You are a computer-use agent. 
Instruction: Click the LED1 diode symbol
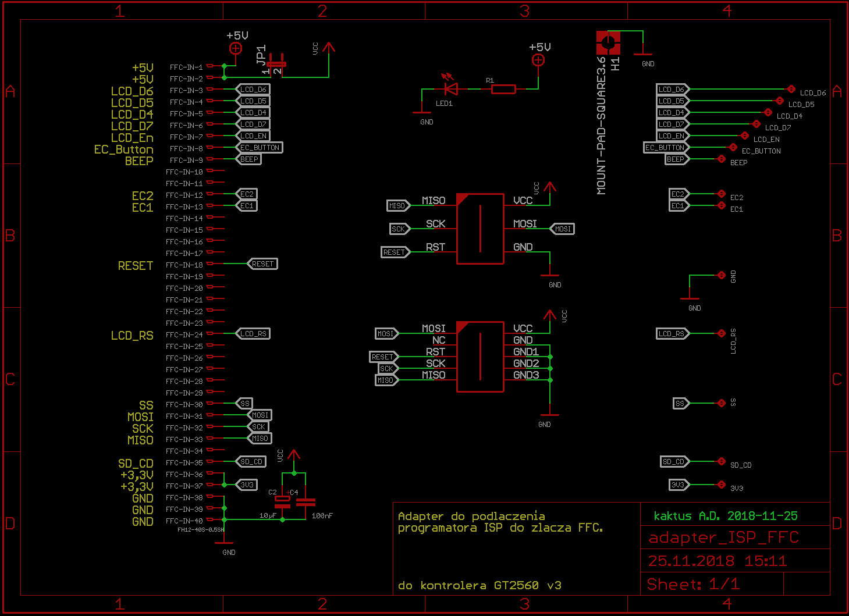click(450, 89)
